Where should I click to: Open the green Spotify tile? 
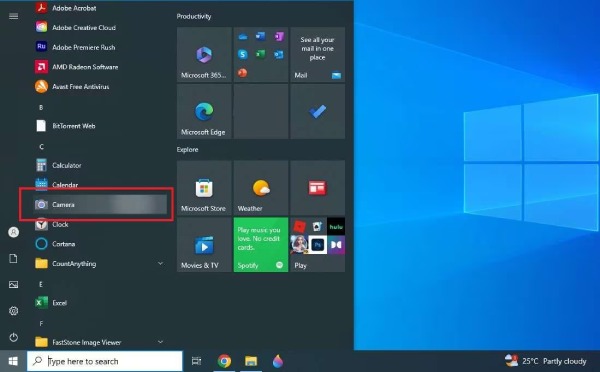point(261,245)
